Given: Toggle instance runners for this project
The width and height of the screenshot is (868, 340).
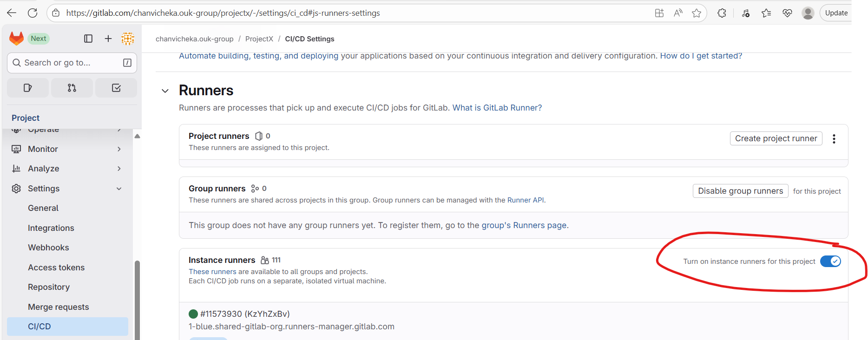Looking at the screenshot, I should pos(830,262).
